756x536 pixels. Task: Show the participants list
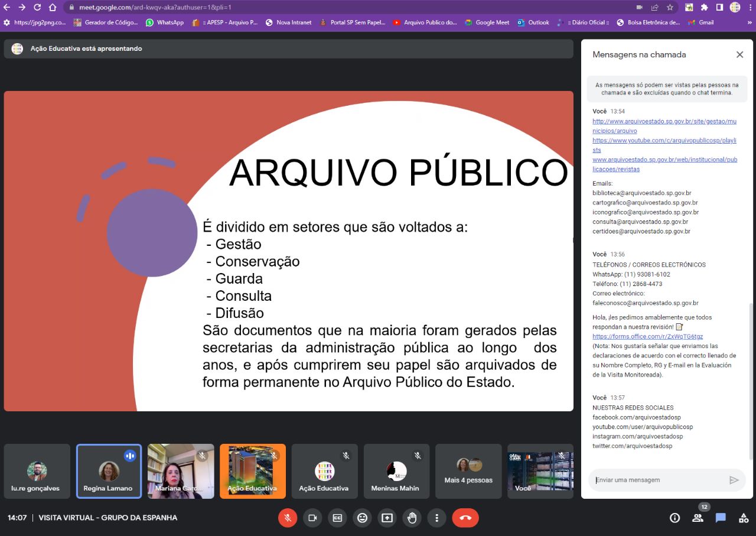698,518
